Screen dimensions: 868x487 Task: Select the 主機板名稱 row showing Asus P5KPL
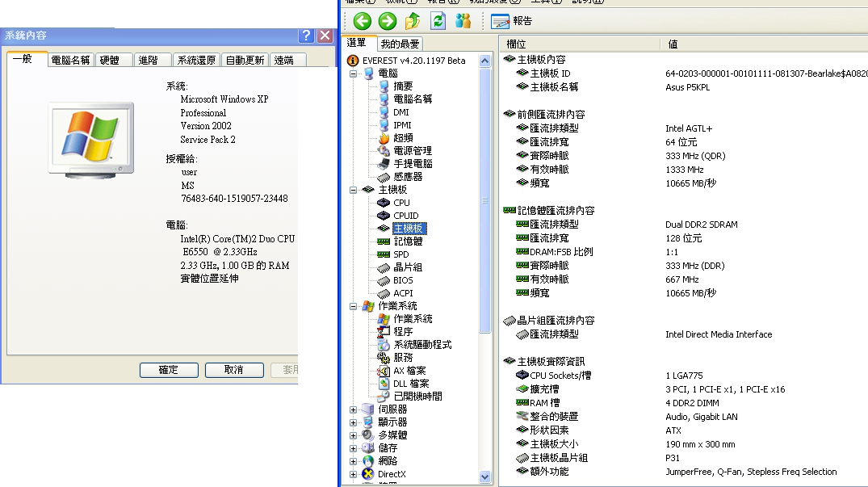point(685,87)
